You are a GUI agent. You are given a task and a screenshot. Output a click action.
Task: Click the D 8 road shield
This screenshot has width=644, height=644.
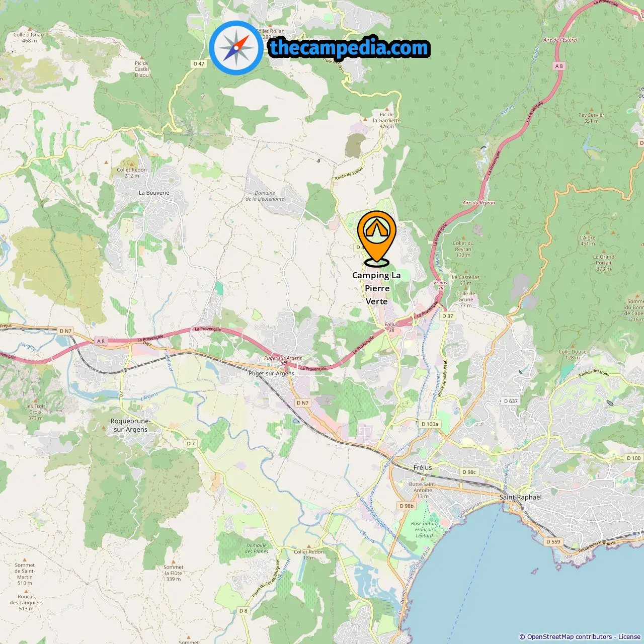(244, 611)
